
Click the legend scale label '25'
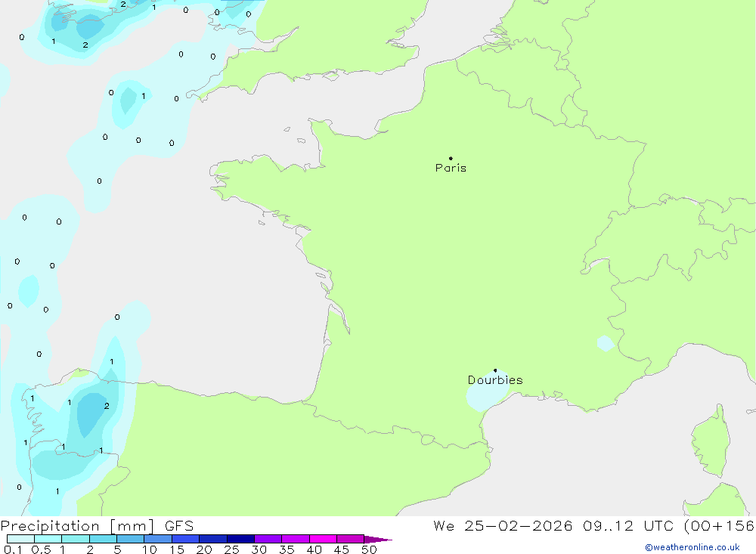[231, 549]
